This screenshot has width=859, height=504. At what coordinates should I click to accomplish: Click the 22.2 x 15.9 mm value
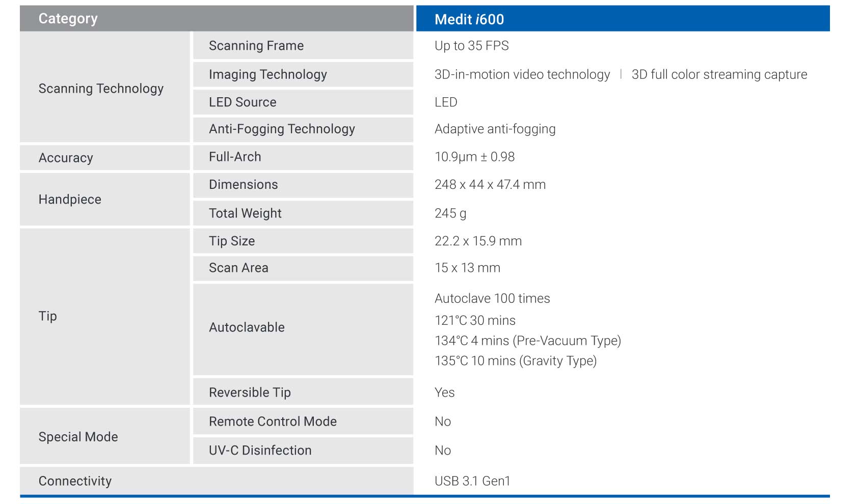[478, 241]
